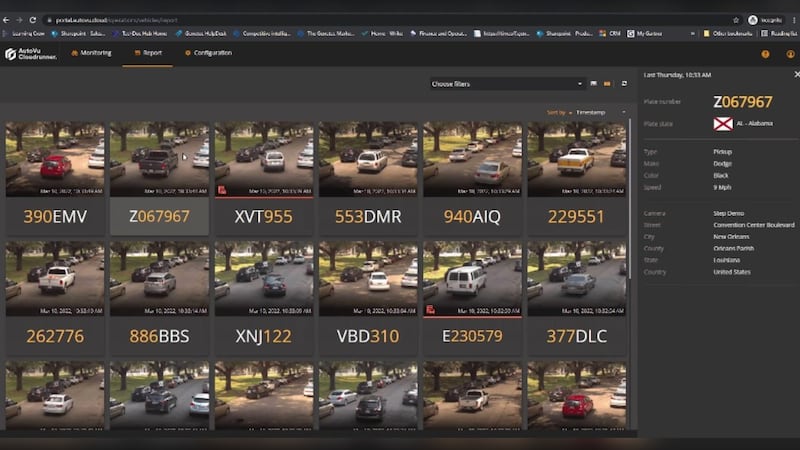Expand the Choose filters dropdown
The image size is (800, 450).
click(x=506, y=84)
